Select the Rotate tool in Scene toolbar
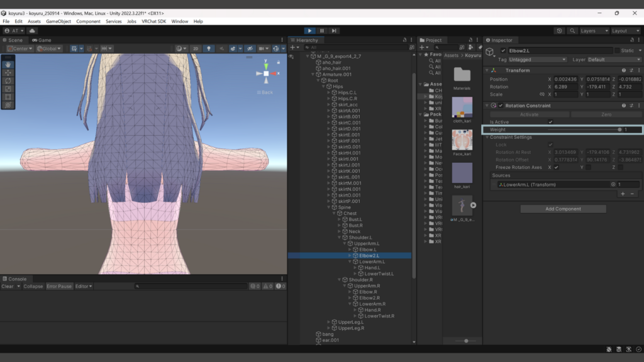This screenshot has width=644, height=362. (8, 80)
